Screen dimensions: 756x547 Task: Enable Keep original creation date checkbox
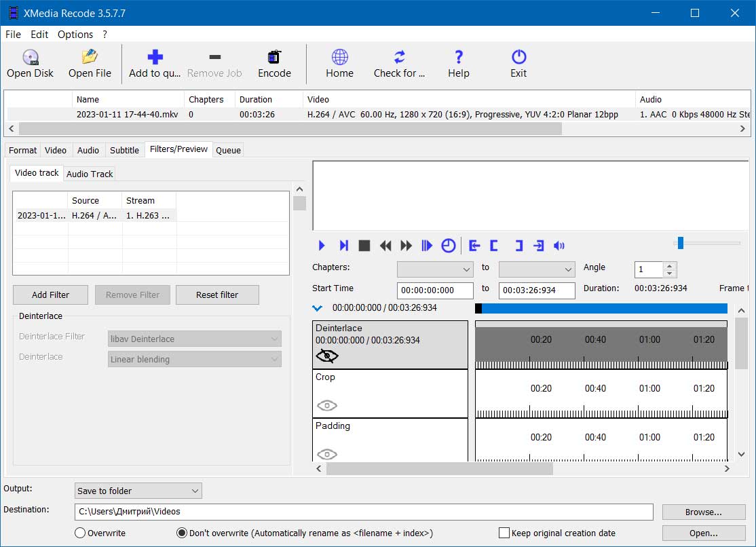tap(504, 533)
